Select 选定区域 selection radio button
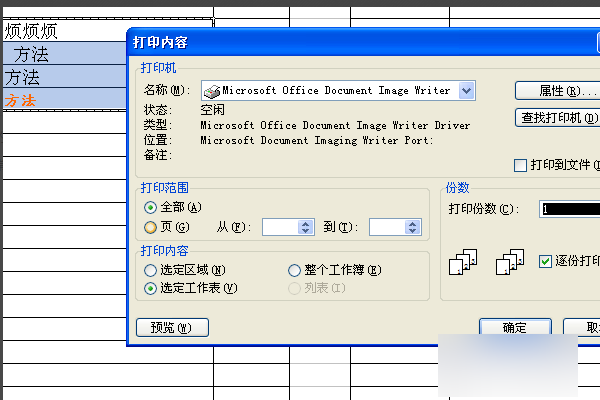600x400 pixels. coord(150,270)
